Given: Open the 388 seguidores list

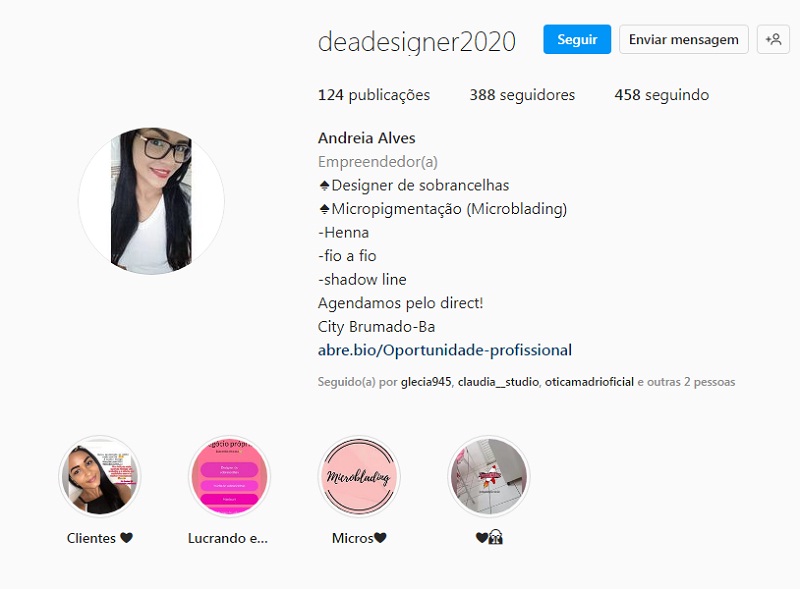Looking at the screenshot, I should (522, 95).
